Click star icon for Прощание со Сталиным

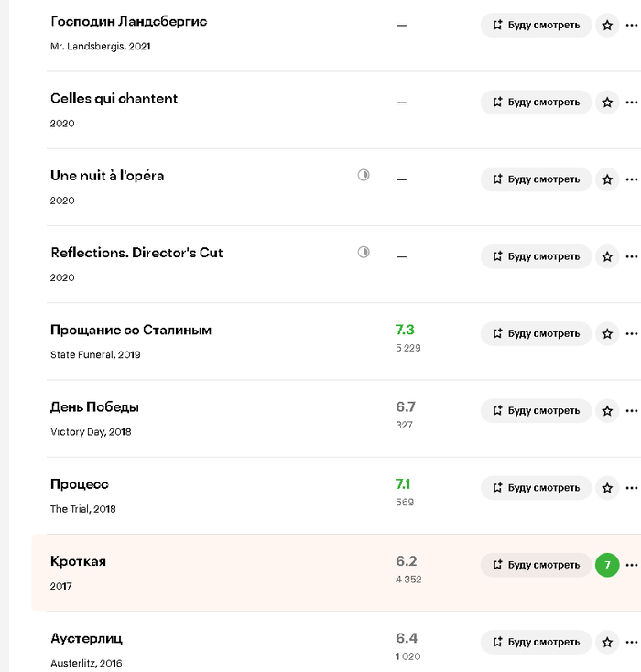click(x=607, y=333)
